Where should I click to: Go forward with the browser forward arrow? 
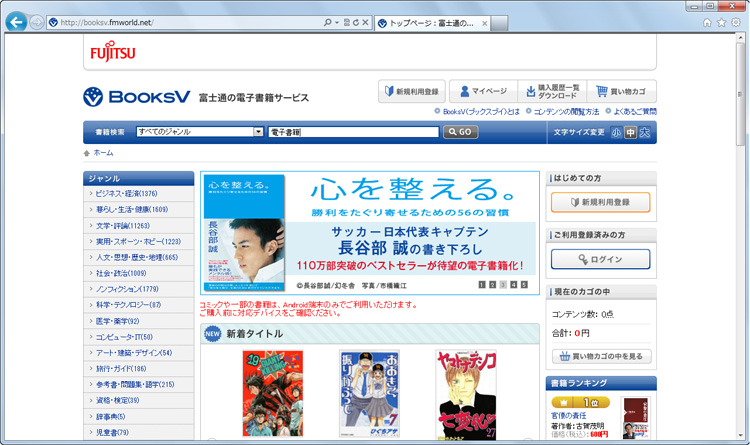37,22
